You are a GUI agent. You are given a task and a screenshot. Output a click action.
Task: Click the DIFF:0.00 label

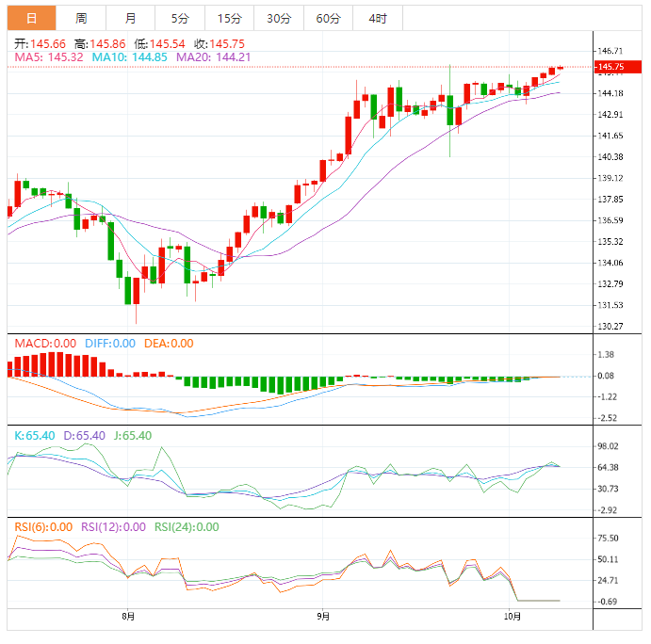[110, 344]
